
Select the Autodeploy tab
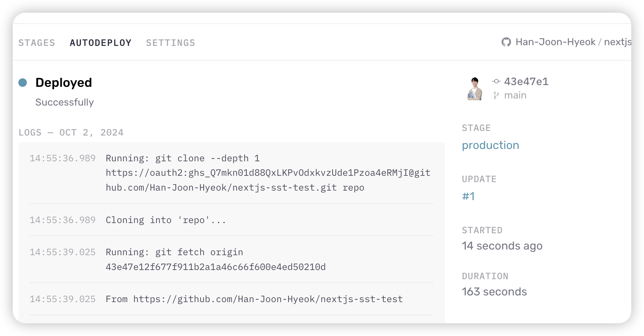[x=101, y=43]
